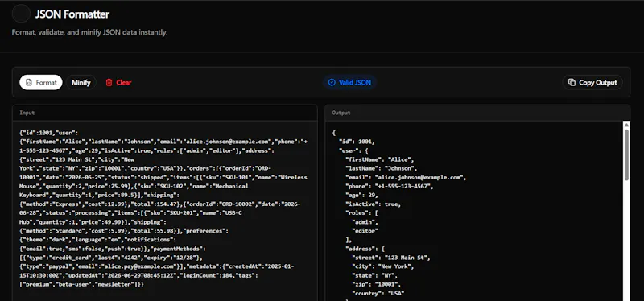
Task: Click the "editor" value in output
Action: 365,231
